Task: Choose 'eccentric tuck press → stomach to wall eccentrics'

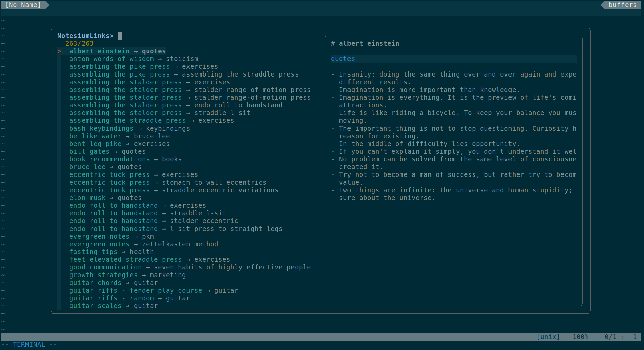Action: (x=168, y=182)
